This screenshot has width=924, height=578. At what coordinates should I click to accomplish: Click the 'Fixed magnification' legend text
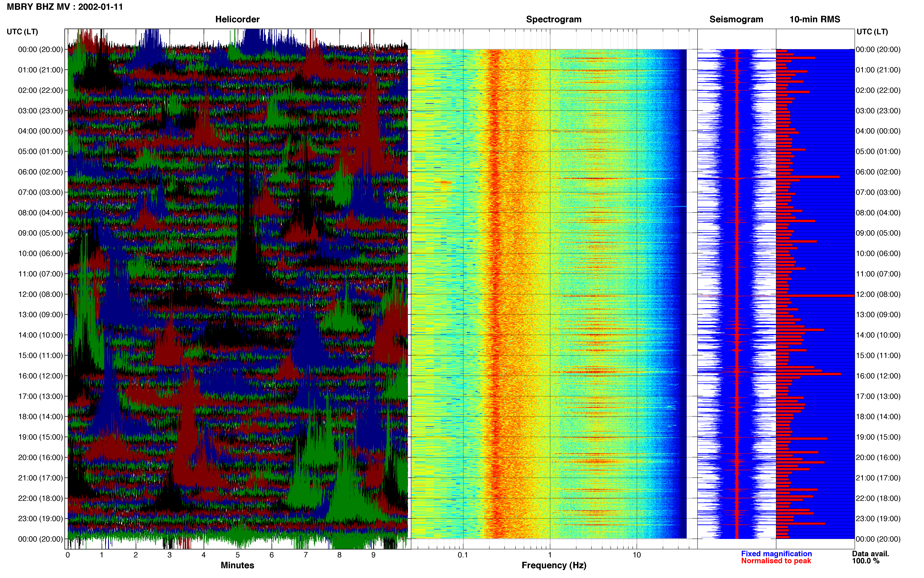coord(776,554)
